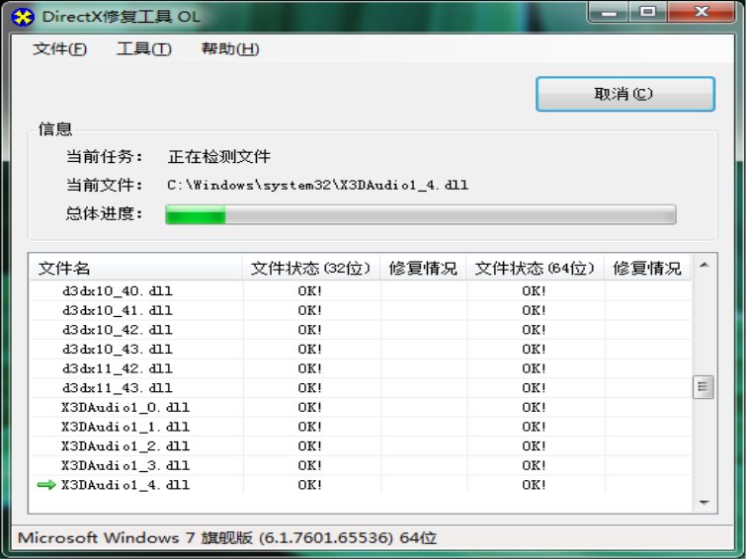Select the X3DAudio1_4.dll file name in the list

[125, 485]
